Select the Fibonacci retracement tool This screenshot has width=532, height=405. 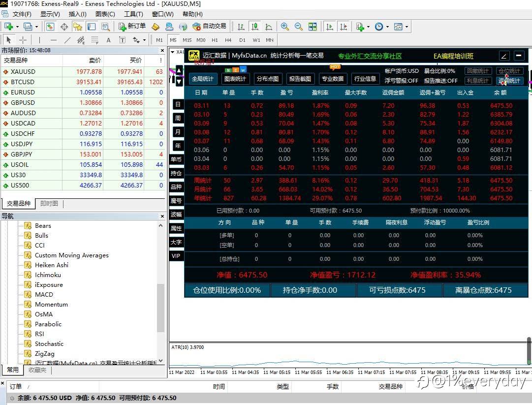tap(94, 40)
